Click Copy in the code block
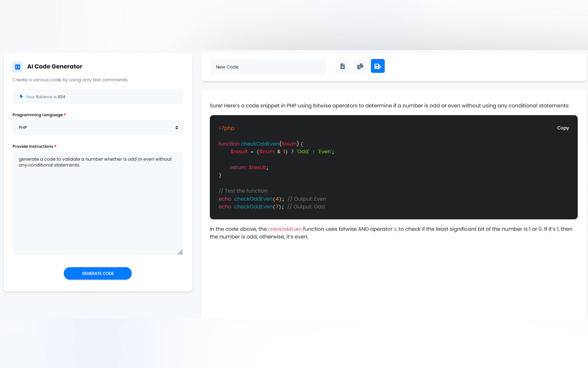Screen dimensions: 588x368 pos(563,128)
